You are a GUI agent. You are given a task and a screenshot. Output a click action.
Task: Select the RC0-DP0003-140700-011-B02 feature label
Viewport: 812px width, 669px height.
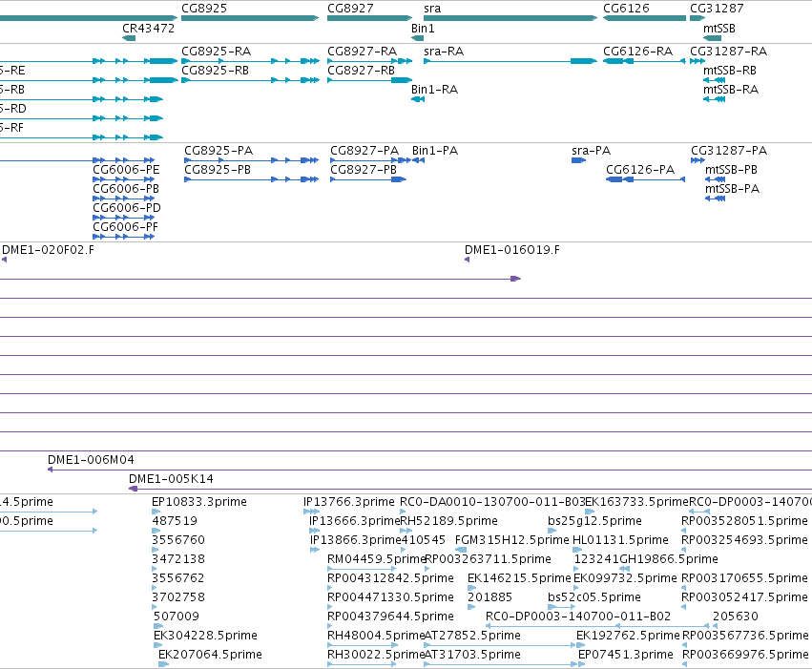(x=578, y=617)
